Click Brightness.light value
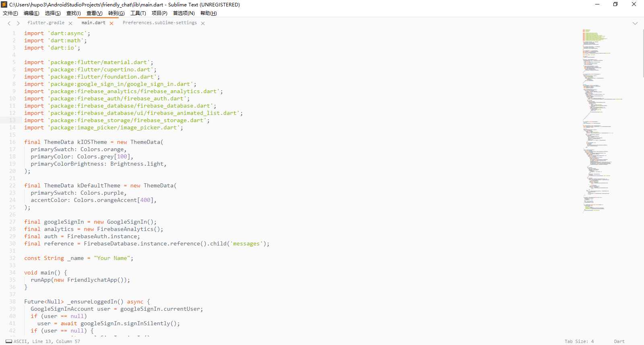644x345 pixels. pos(137,164)
